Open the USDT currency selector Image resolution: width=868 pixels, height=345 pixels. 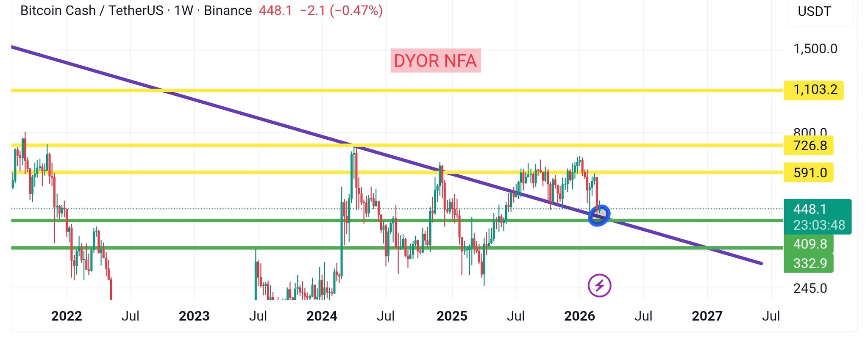(814, 11)
